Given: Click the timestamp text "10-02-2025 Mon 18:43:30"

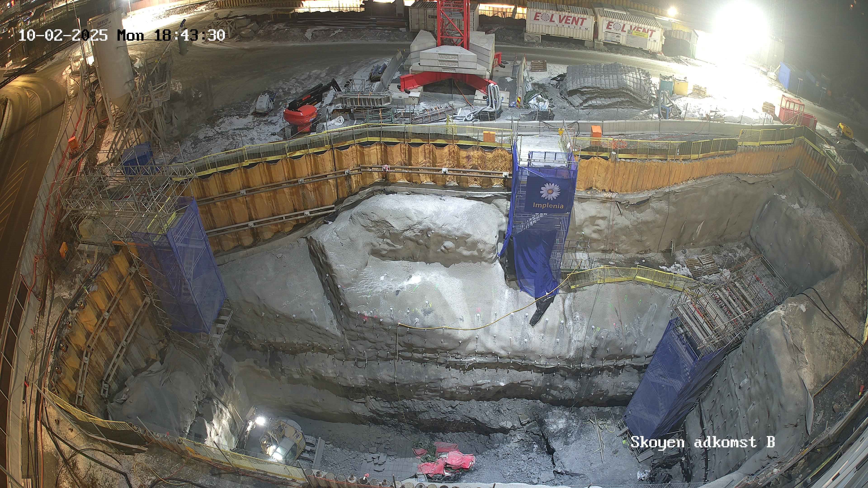Looking at the screenshot, I should (x=121, y=35).
